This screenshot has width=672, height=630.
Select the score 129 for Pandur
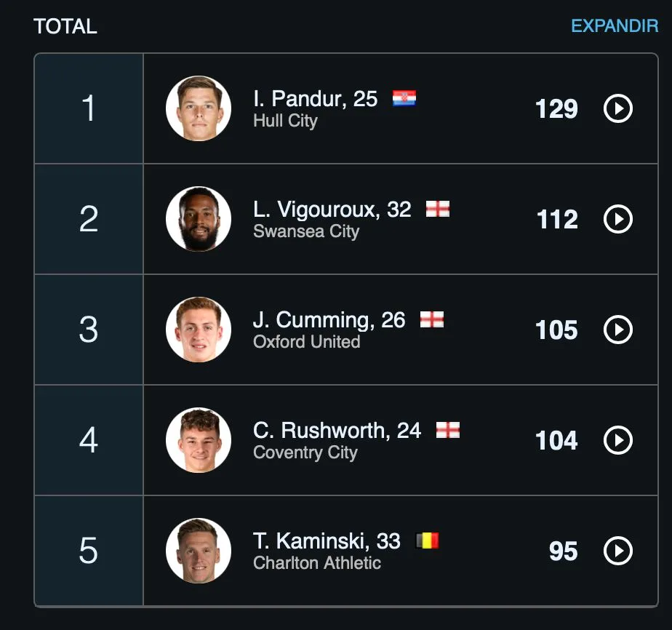click(x=556, y=109)
